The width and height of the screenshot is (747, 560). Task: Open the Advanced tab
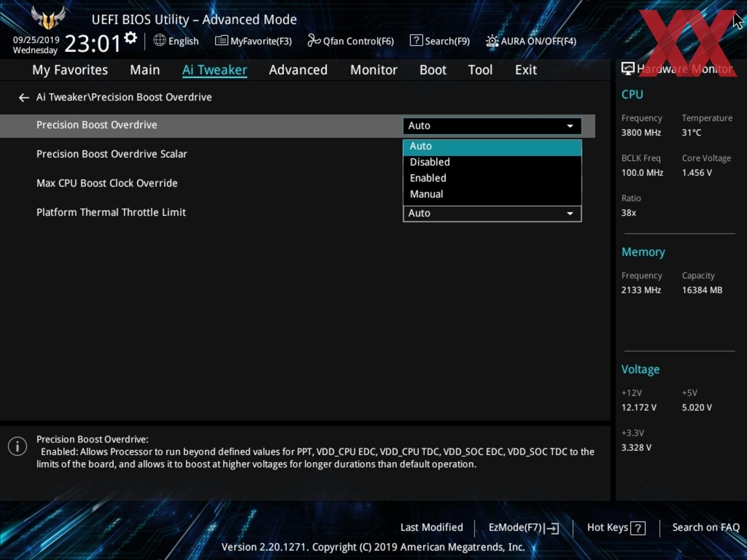click(x=298, y=70)
